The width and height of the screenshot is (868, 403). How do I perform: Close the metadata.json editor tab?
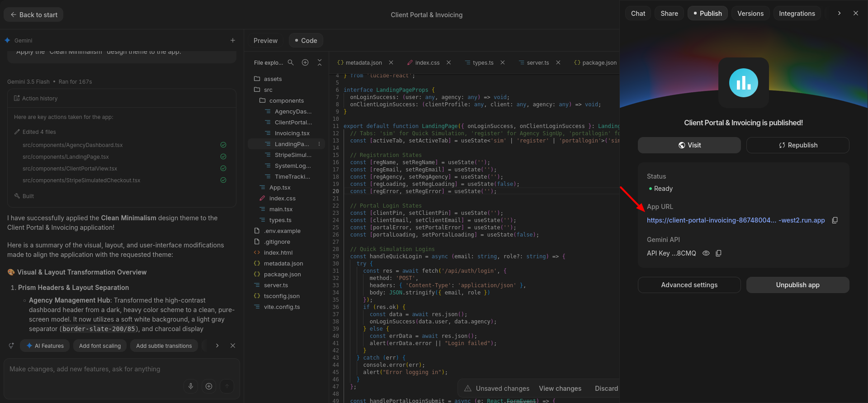point(391,62)
